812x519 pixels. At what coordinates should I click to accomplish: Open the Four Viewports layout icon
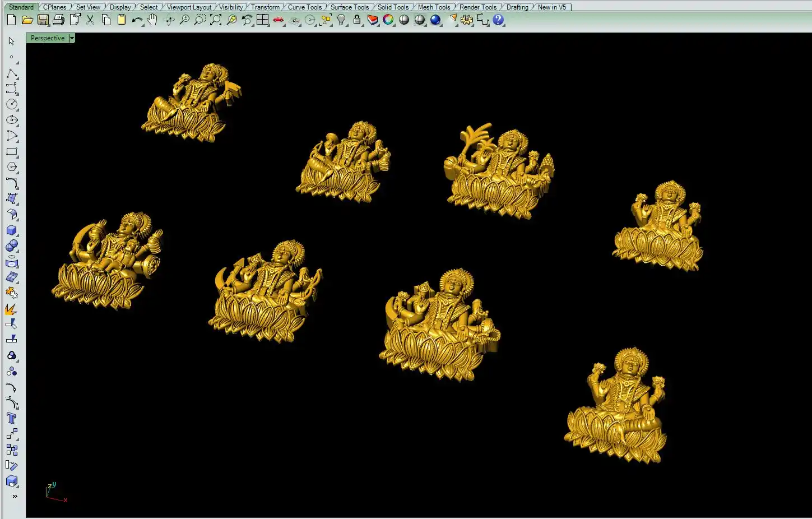[262, 20]
